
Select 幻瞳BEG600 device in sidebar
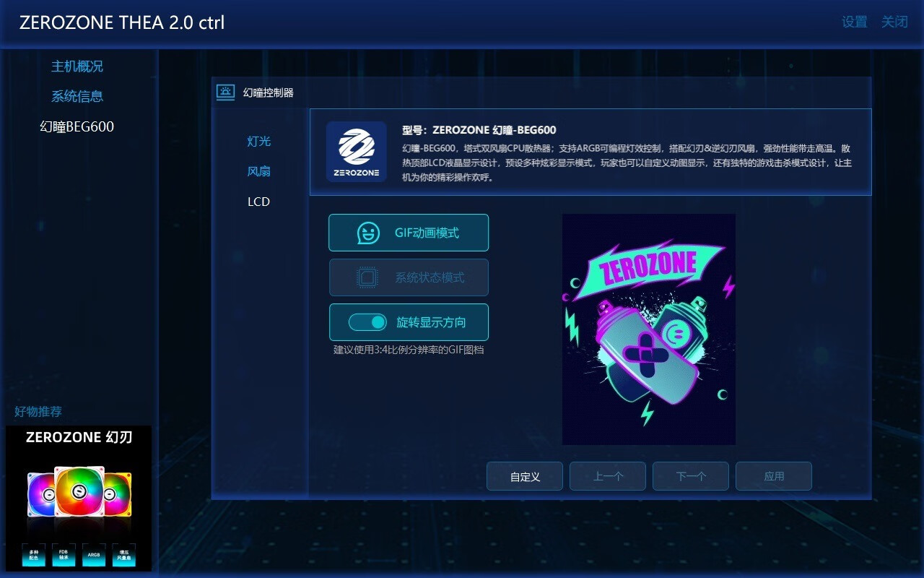coord(77,126)
